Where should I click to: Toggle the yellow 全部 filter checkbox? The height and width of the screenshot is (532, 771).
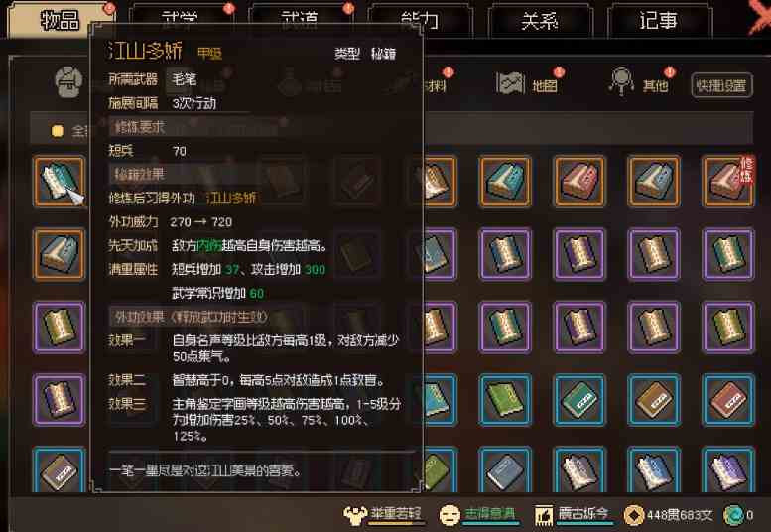coord(58,131)
